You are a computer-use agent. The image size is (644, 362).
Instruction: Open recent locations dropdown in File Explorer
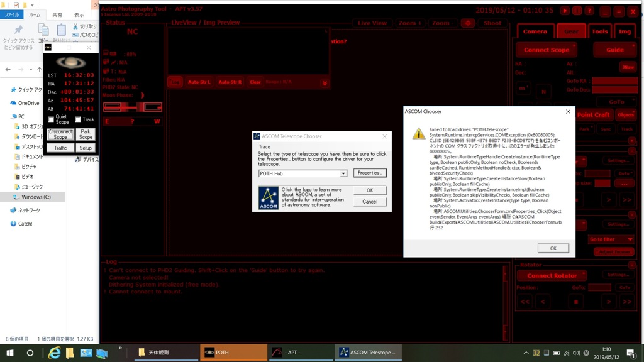point(31,69)
